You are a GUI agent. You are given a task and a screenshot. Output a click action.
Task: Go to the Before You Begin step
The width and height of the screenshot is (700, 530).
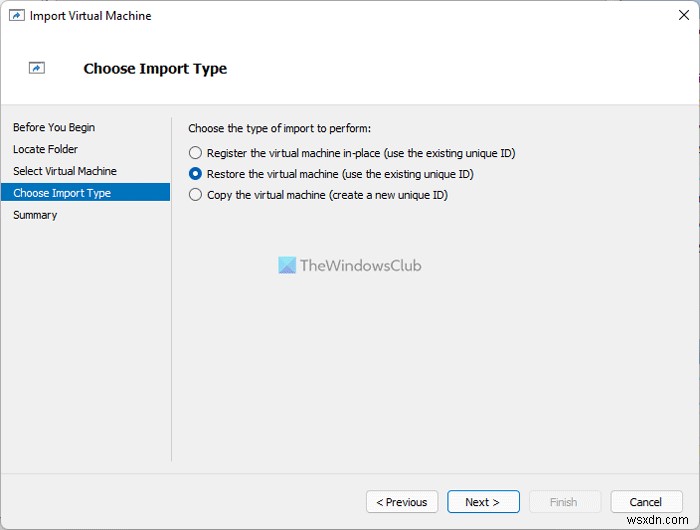point(54,127)
